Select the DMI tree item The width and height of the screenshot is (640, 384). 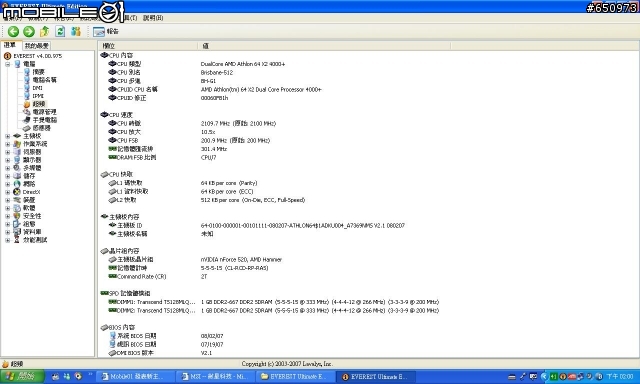click(37, 88)
